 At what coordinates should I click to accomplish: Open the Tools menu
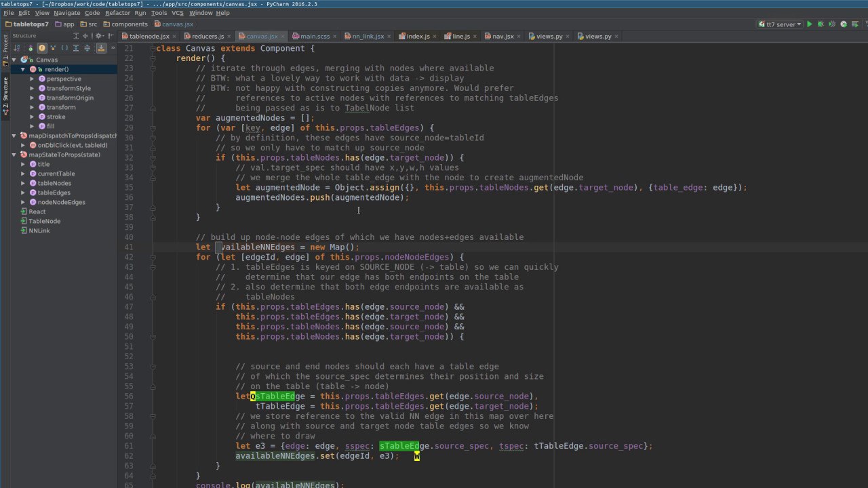click(159, 13)
